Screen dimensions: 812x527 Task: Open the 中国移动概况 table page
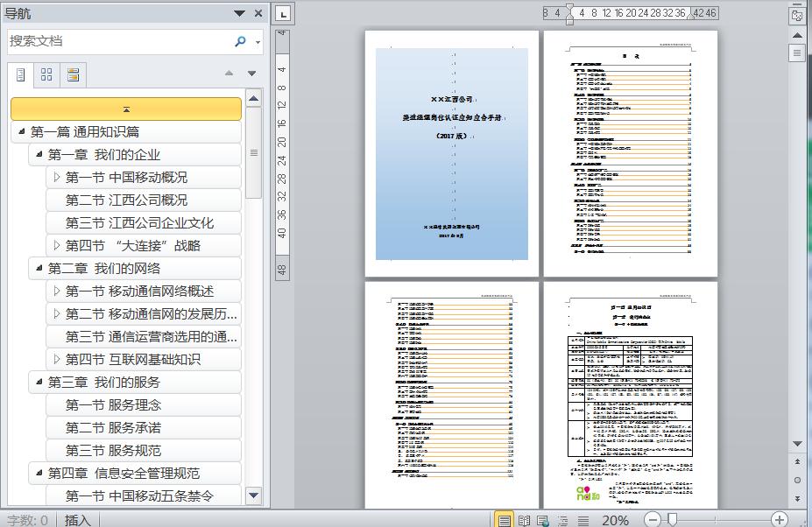[x=630, y=395]
